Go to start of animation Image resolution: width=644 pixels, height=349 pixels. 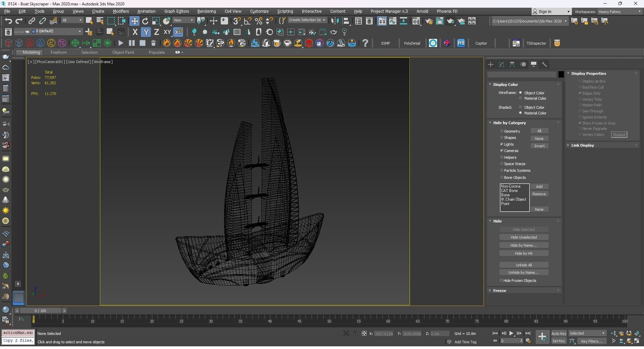tap(495, 333)
